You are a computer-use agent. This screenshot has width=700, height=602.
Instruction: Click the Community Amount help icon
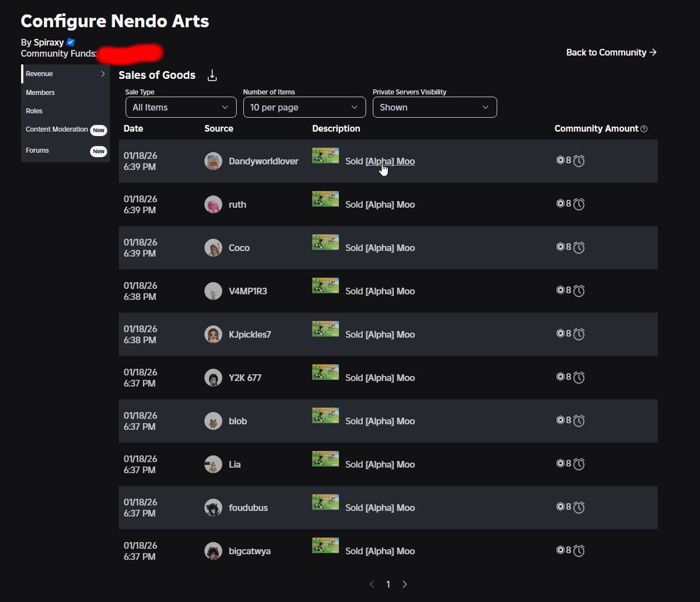click(x=644, y=129)
